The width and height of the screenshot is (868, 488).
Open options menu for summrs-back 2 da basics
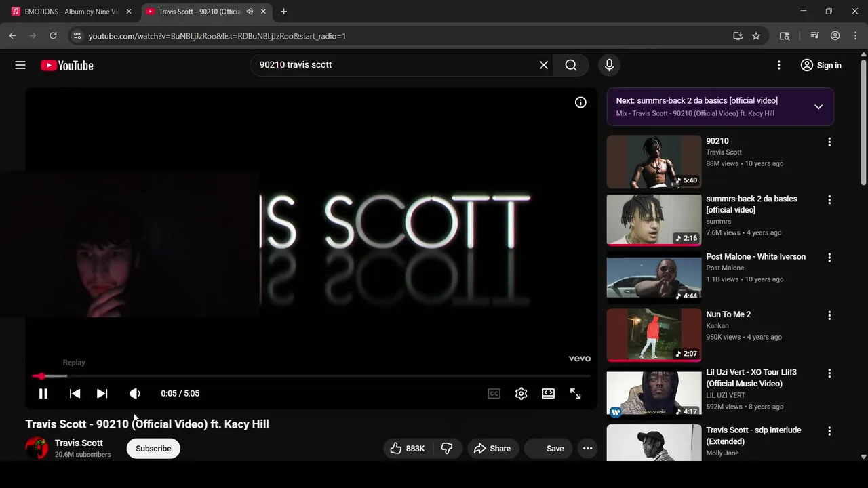click(x=829, y=200)
